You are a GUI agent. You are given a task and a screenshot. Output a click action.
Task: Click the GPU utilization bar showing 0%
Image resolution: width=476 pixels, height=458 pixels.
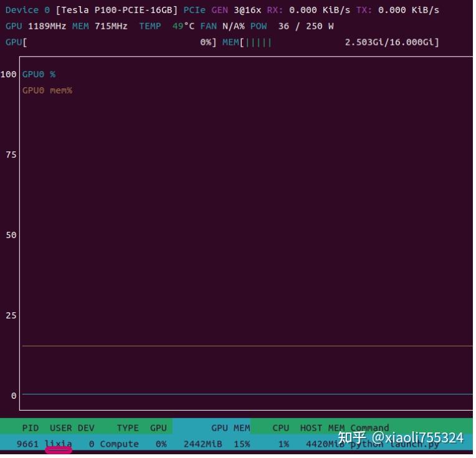111,42
